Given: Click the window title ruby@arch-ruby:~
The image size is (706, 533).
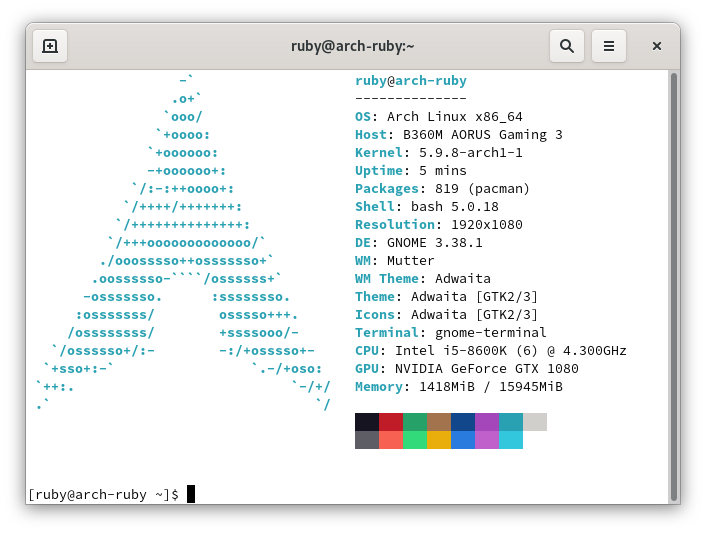Looking at the screenshot, I should [353, 46].
